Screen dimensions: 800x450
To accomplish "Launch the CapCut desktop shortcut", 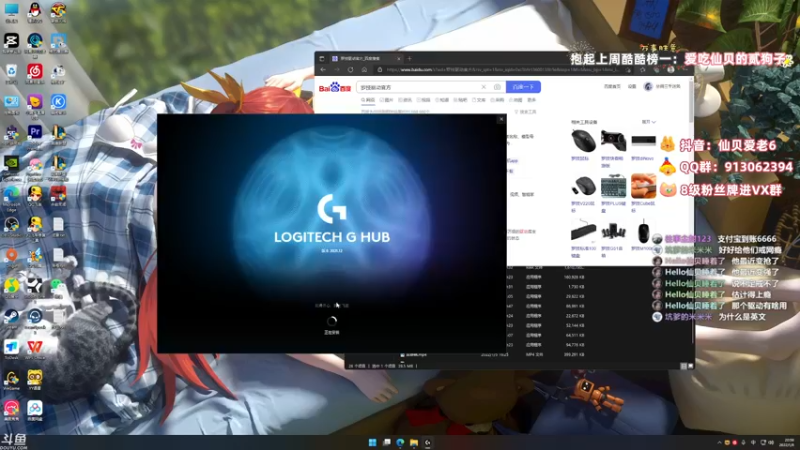I will pyautogui.click(x=11, y=40).
